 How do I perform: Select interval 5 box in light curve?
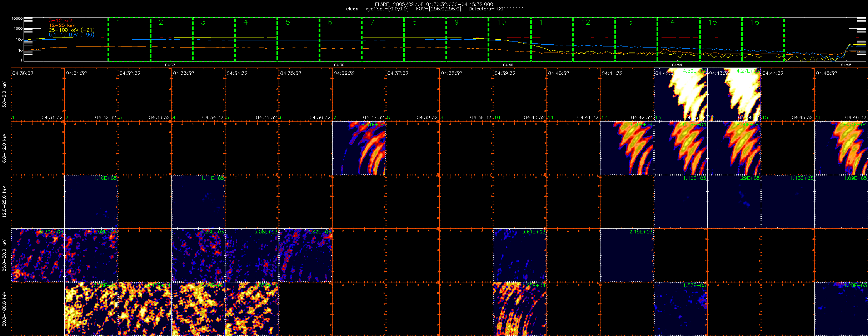pyautogui.click(x=298, y=39)
